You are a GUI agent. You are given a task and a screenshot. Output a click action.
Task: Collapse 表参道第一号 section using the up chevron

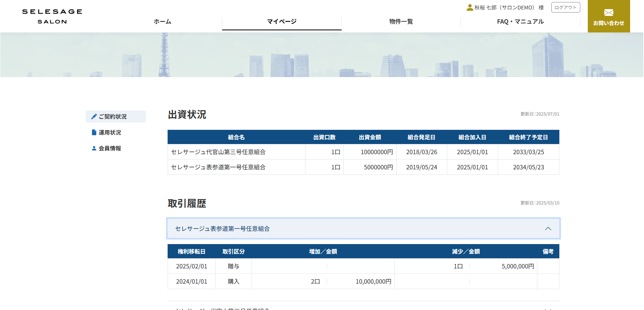tap(548, 229)
